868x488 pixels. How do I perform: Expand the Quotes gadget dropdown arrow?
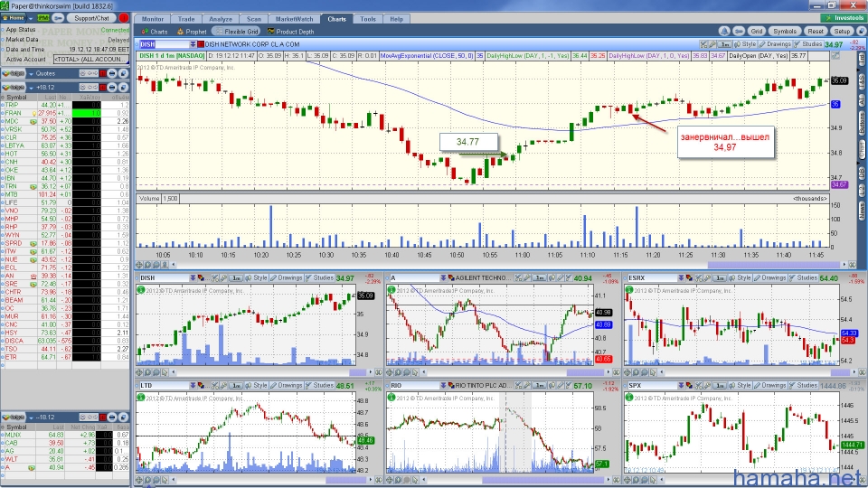click(31, 73)
